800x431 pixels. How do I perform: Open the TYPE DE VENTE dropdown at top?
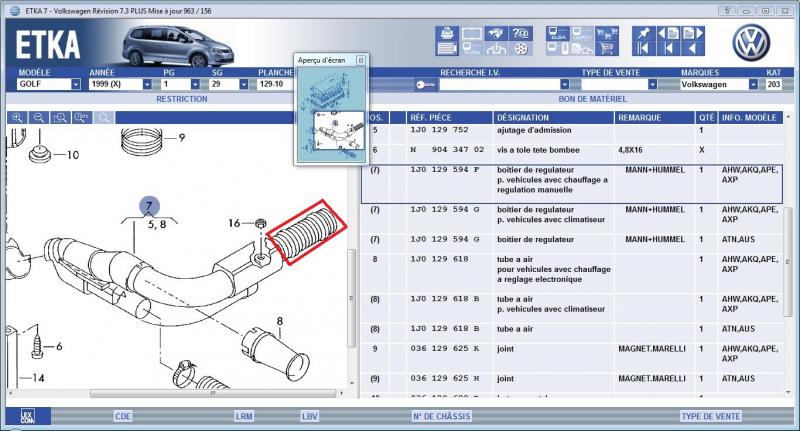tap(652, 84)
